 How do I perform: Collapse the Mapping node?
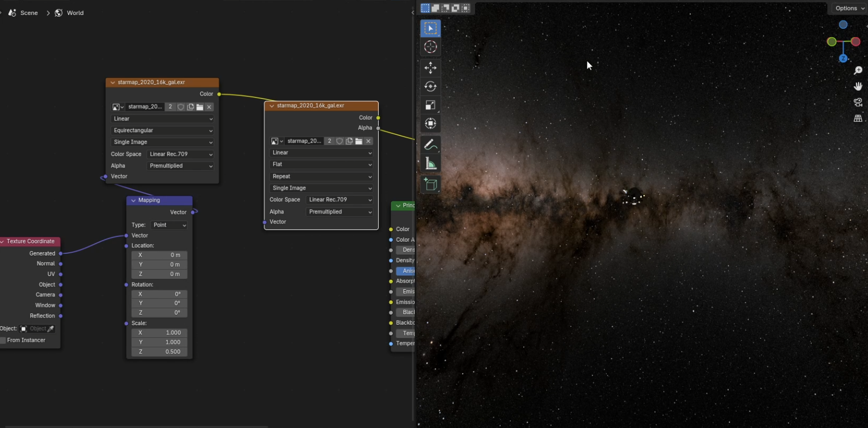click(133, 200)
